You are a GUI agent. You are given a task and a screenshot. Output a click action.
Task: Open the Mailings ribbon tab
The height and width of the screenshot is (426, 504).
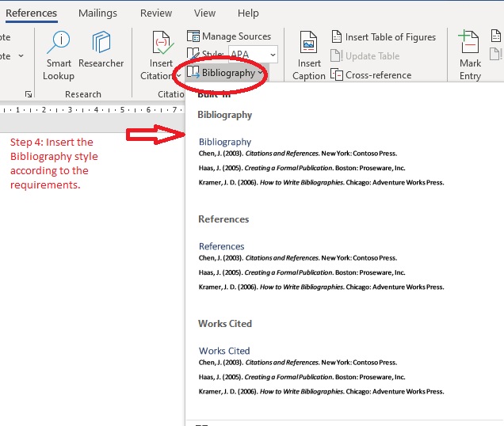97,13
